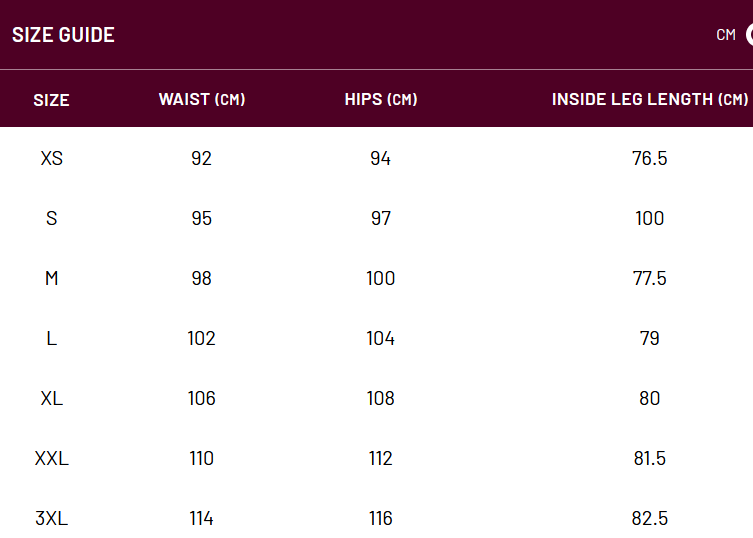This screenshot has width=753, height=538.
Task: Click the XS size row label
Action: pyautogui.click(x=51, y=158)
